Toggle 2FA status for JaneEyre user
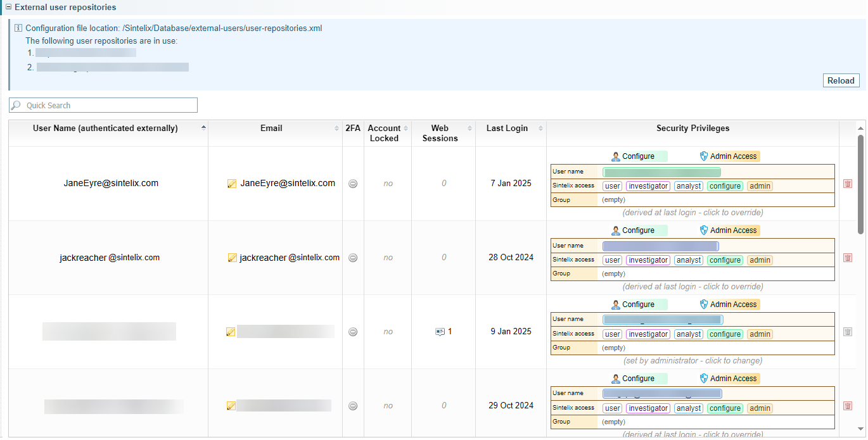 point(353,184)
